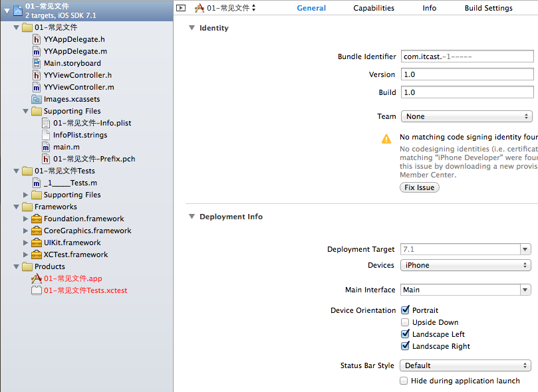Click the Images.xcassets catalog icon
538x392 pixels.
[37, 100]
